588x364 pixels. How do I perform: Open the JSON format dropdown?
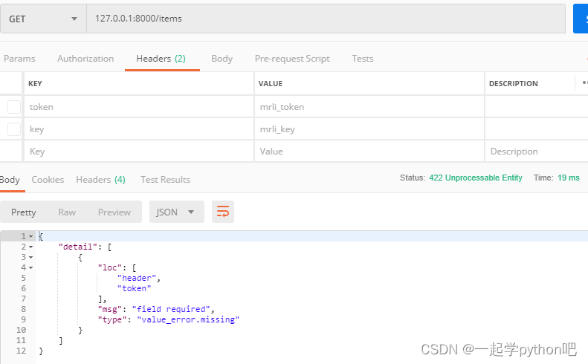point(177,212)
